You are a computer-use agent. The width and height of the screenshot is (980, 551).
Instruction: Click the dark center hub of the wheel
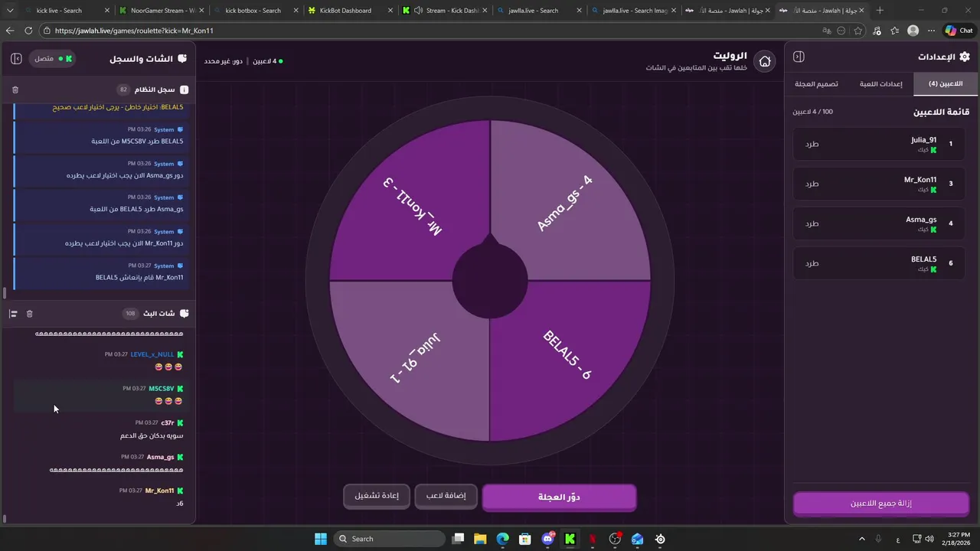[490, 281]
